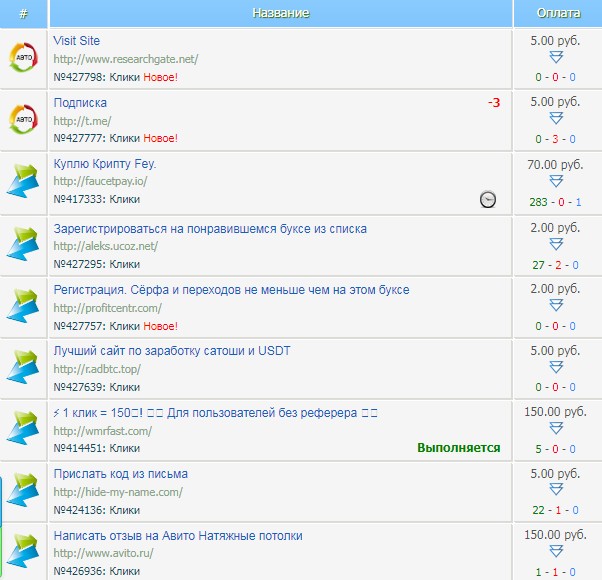Click the АВТО icon beside Visit Site
602x580 pixels.
(x=22, y=58)
